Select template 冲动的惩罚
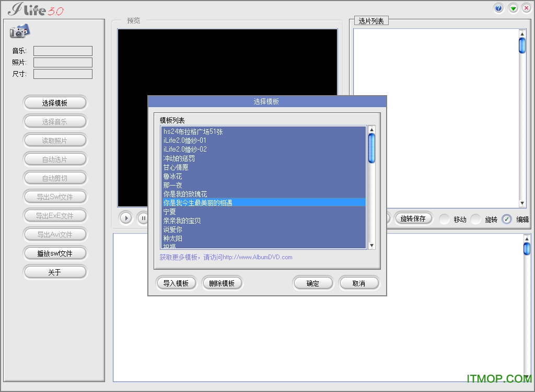Image resolution: width=535 pixels, height=392 pixels. point(263,158)
